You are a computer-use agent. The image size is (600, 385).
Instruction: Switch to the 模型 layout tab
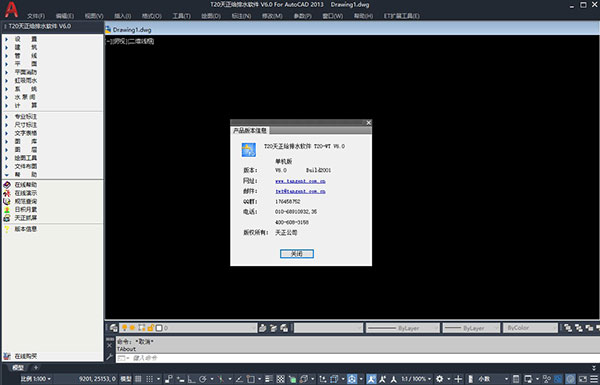click(x=18, y=368)
